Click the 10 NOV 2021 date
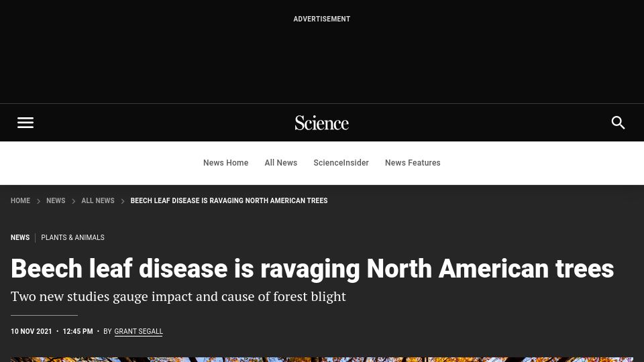The image size is (644, 362). 32,331
